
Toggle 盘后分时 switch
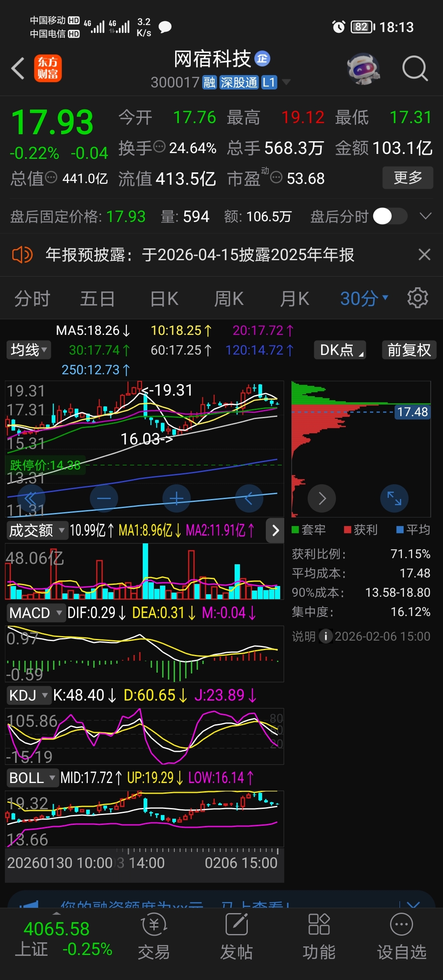click(390, 216)
